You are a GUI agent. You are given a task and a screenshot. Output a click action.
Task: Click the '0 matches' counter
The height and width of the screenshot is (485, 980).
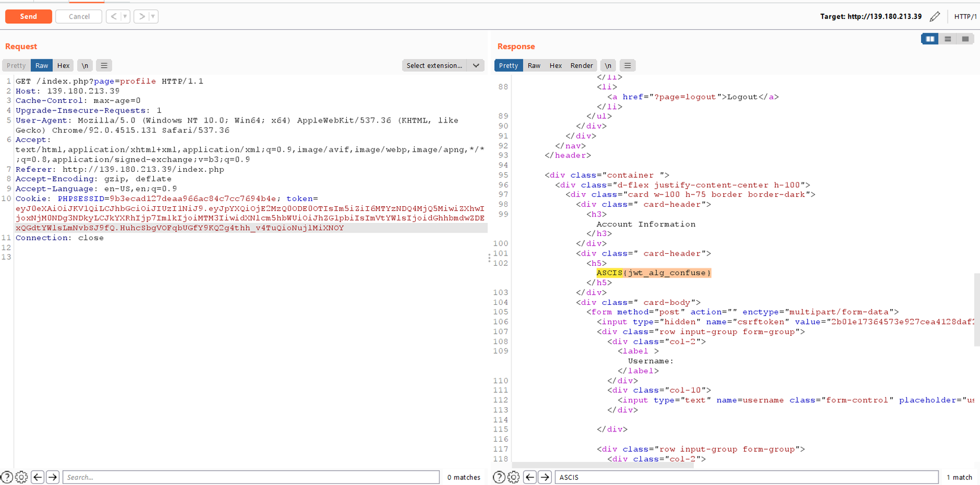[464, 477]
